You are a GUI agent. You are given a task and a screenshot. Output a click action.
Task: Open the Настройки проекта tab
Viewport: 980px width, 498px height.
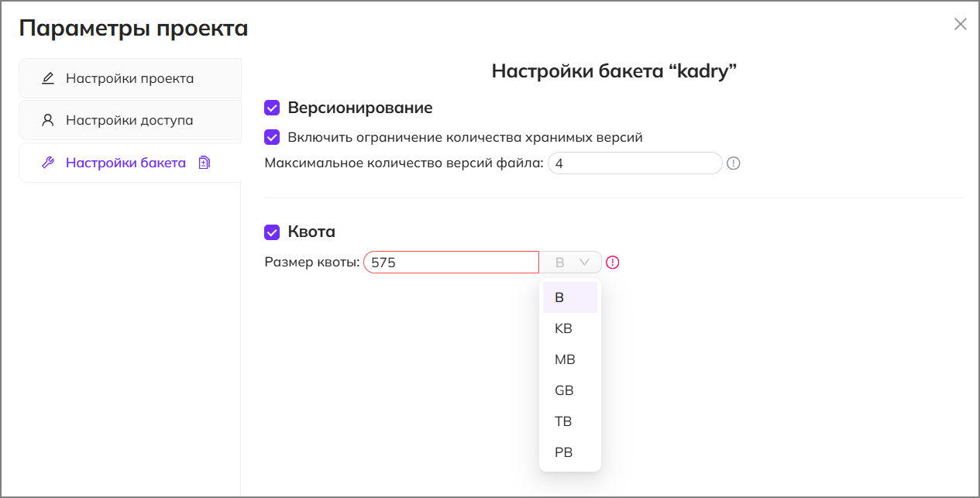click(129, 78)
